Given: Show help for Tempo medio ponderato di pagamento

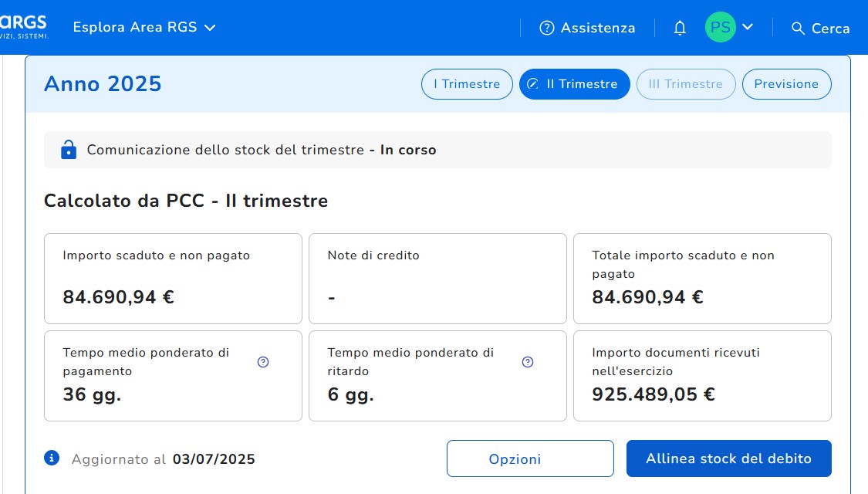Looking at the screenshot, I should tap(263, 362).
